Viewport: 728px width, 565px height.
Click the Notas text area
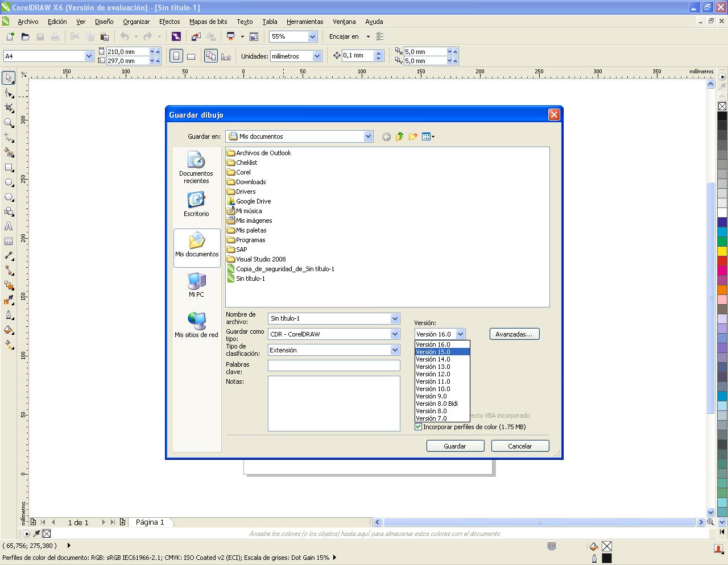(334, 404)
